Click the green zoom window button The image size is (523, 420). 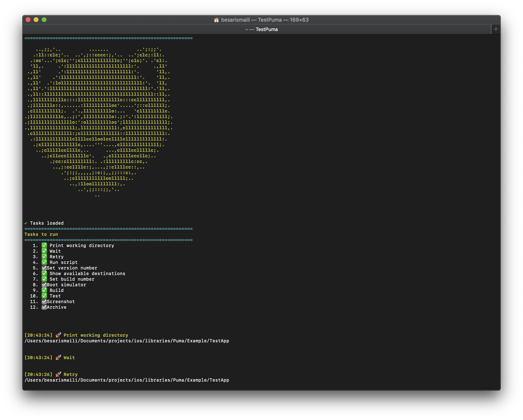44,20
